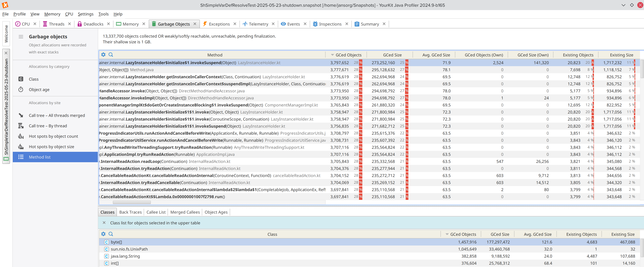Image resolution: width=644 pixels, height=267 pixels.
Task: Select sun.nio.fs.UnixPath class row
Action: 369,249
